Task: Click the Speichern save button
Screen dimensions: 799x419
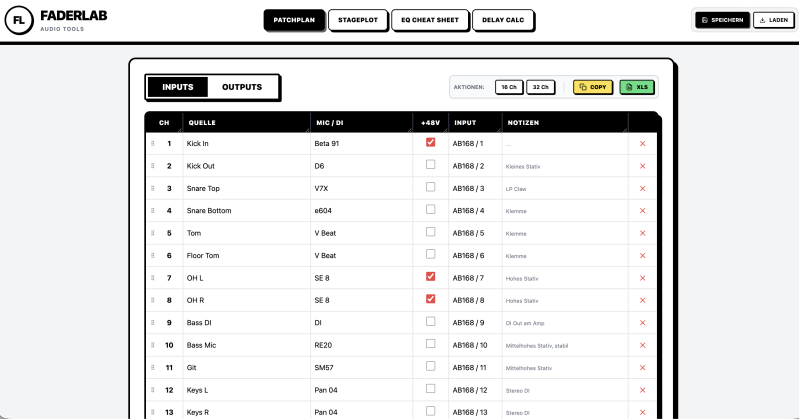Action: [x=723, y=20]
